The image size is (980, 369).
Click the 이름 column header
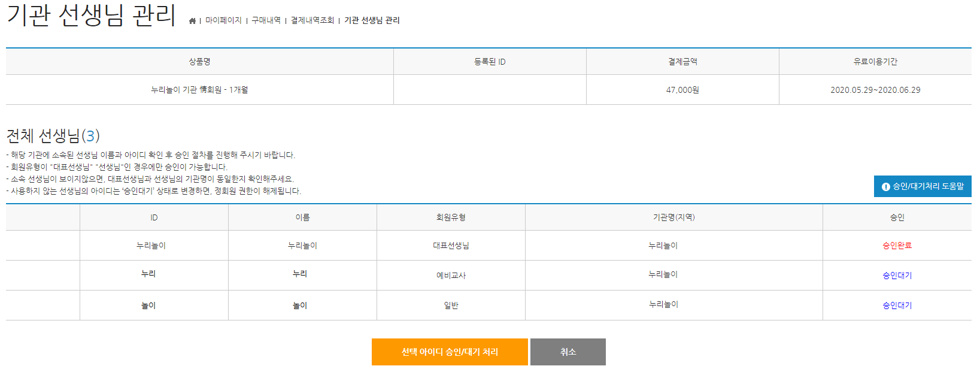click(302, 217)
